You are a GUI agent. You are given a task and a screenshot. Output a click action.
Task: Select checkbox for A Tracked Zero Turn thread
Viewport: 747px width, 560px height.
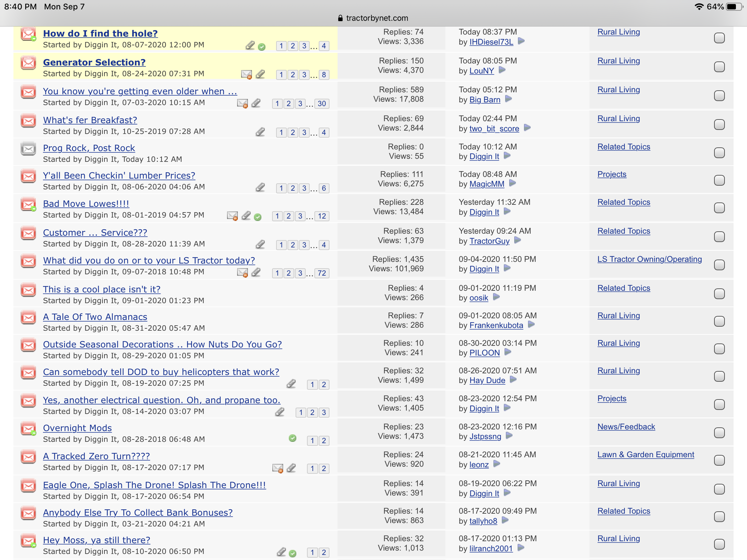(719, 460)
